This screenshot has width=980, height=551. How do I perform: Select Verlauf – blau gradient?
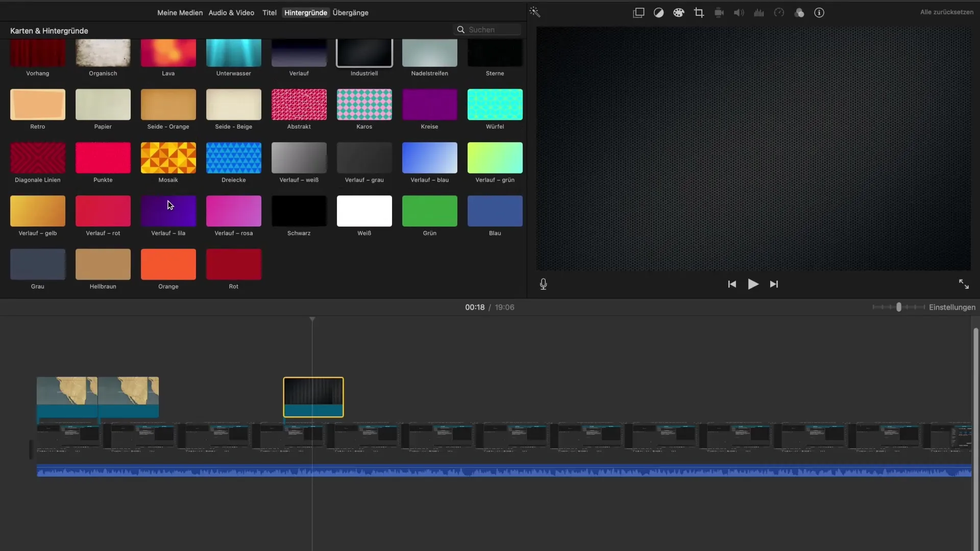coord(430,158)
